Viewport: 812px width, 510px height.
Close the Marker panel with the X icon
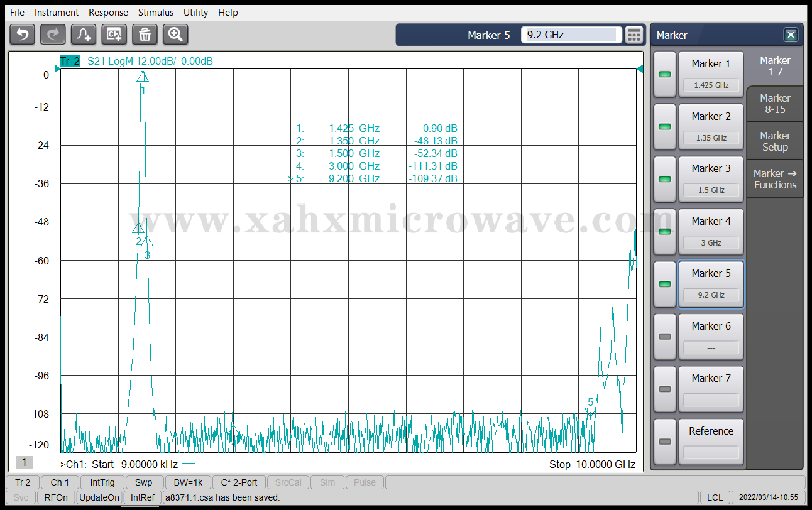(x=791, y=35)
